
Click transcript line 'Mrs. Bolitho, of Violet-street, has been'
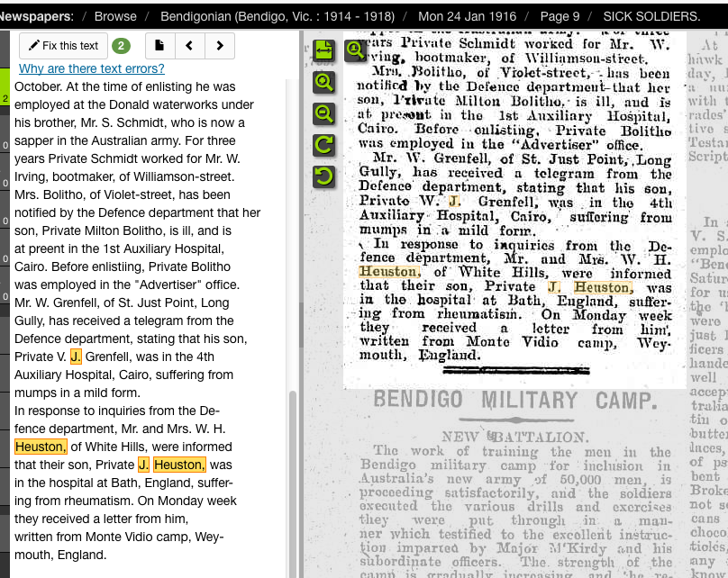click(x=123, y=194)
